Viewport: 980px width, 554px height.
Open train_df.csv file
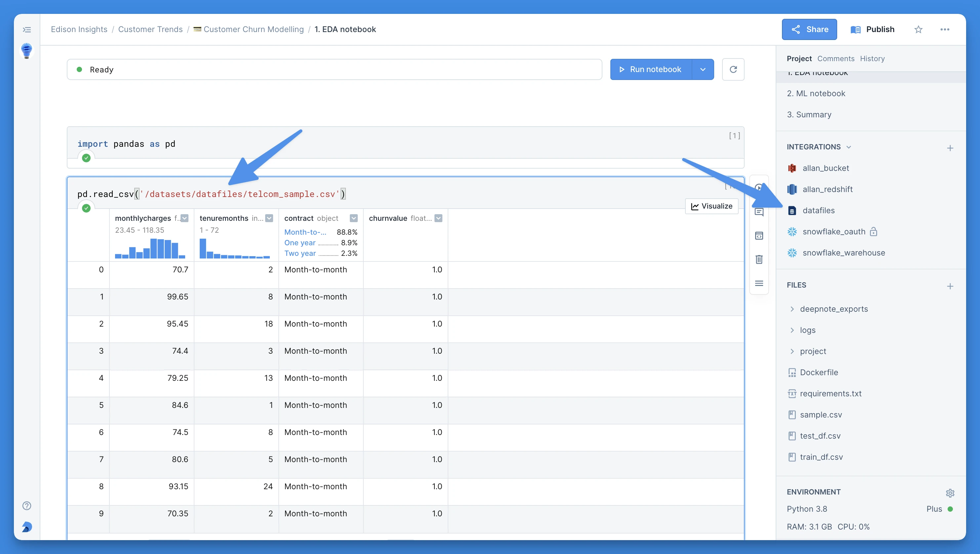pos(815,457)
